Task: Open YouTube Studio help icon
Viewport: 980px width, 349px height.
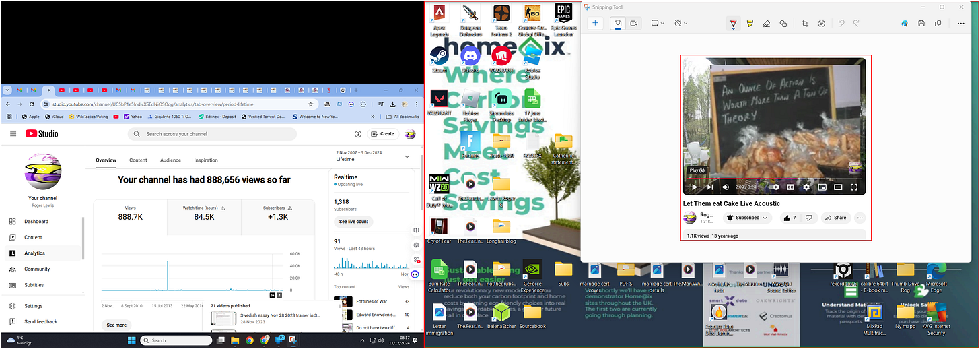Action: (358, 134)
